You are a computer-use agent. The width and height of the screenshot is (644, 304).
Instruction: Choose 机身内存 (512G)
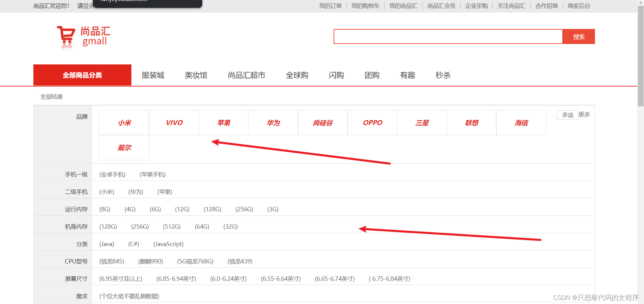coord(172,227)
